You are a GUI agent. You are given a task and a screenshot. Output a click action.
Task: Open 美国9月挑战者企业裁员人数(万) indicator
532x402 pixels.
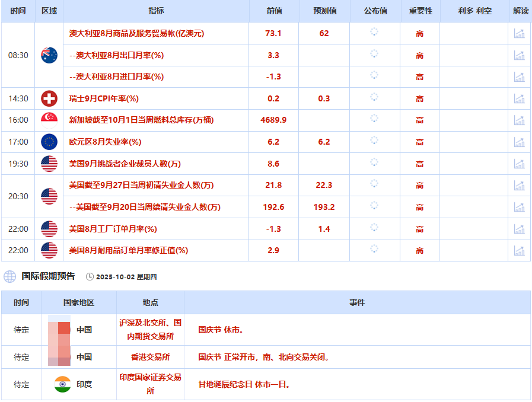click(x=125, y=164)
